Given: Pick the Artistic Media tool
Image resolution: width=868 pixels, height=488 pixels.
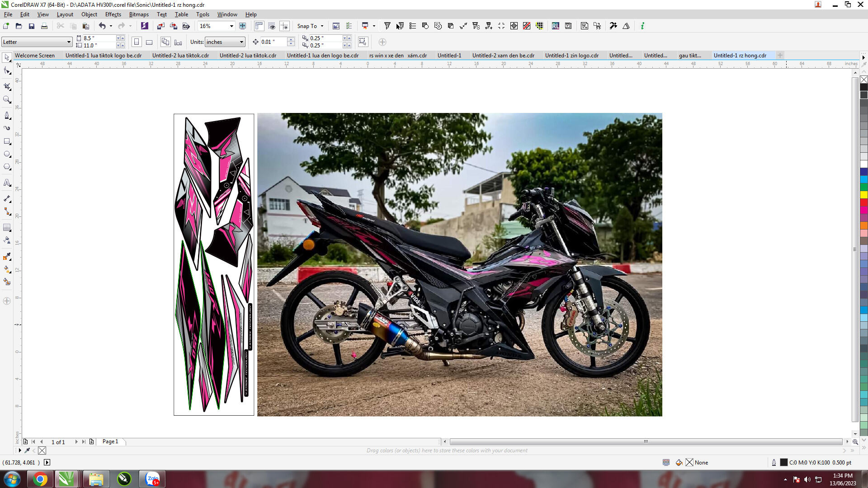Looking at the screenshot, I should click(x=7, y=128).
